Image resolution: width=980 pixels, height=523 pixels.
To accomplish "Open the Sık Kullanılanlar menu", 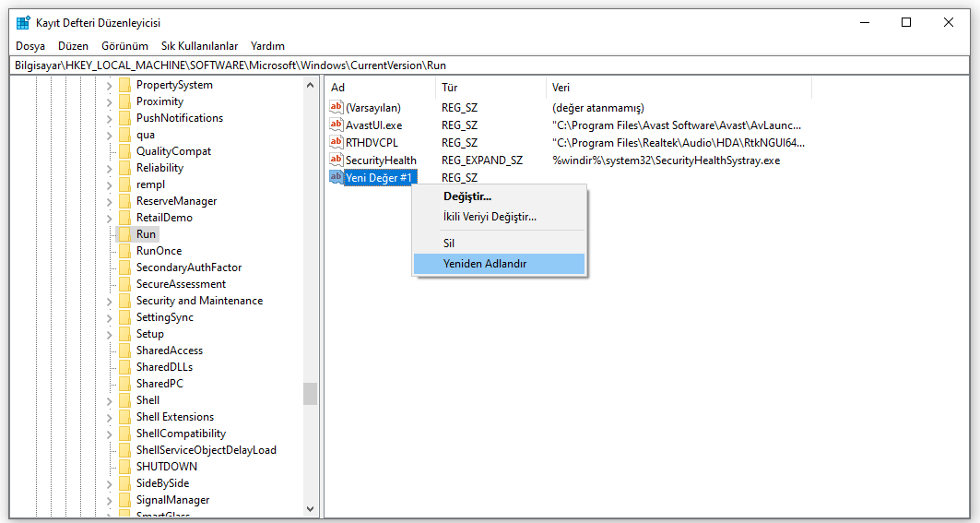I will click(x=199, y=46).
